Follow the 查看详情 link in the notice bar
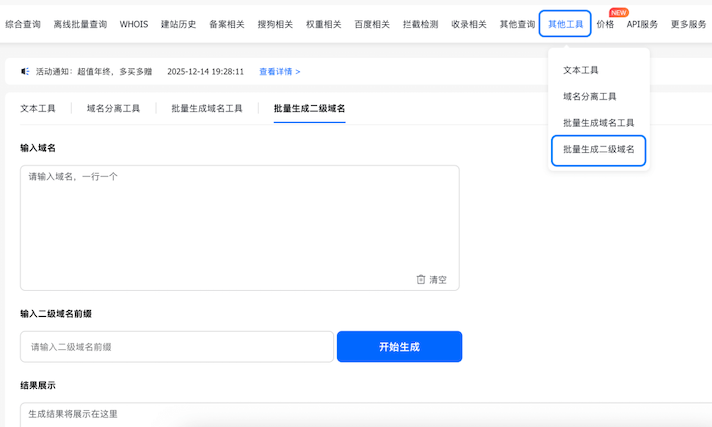The width and height of the screenshot is (712, 427). point(279,72)
